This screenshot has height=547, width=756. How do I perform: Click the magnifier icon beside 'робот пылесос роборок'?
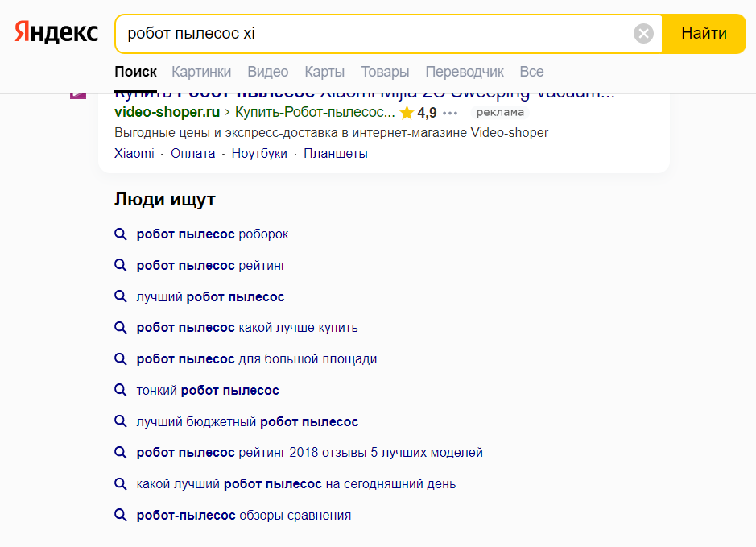121,234
